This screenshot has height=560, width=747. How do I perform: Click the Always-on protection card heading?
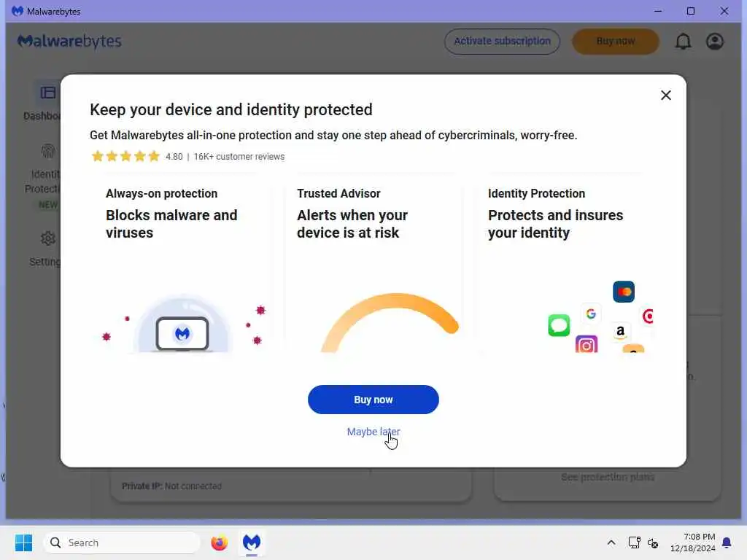(161, 193)
